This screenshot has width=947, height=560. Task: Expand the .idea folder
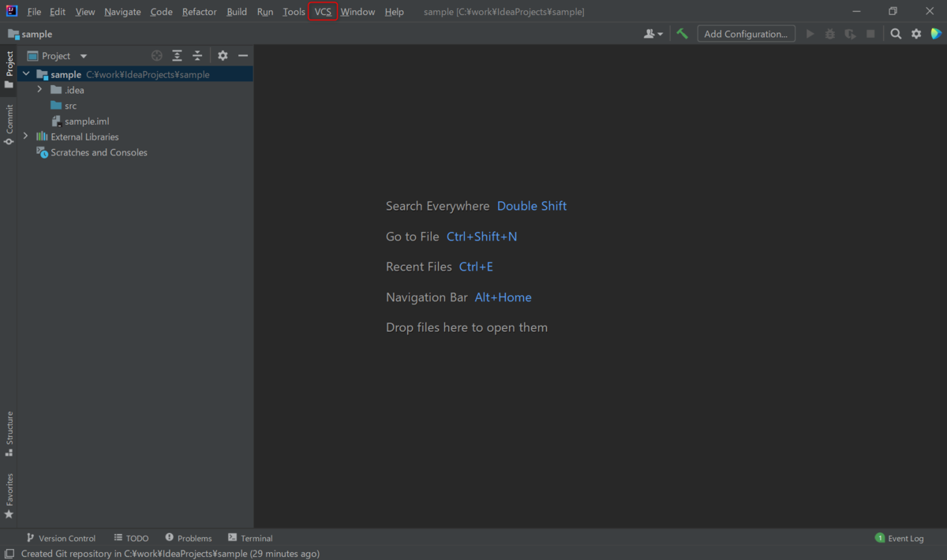coord(39,90)
